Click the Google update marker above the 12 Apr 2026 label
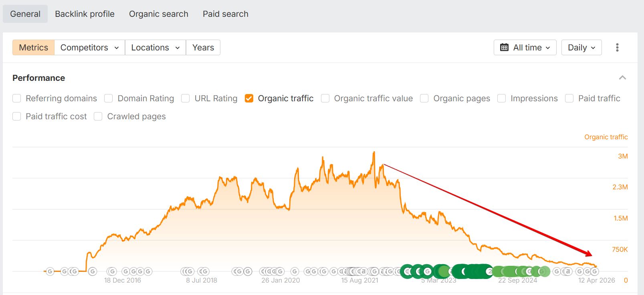 (594, 271)
